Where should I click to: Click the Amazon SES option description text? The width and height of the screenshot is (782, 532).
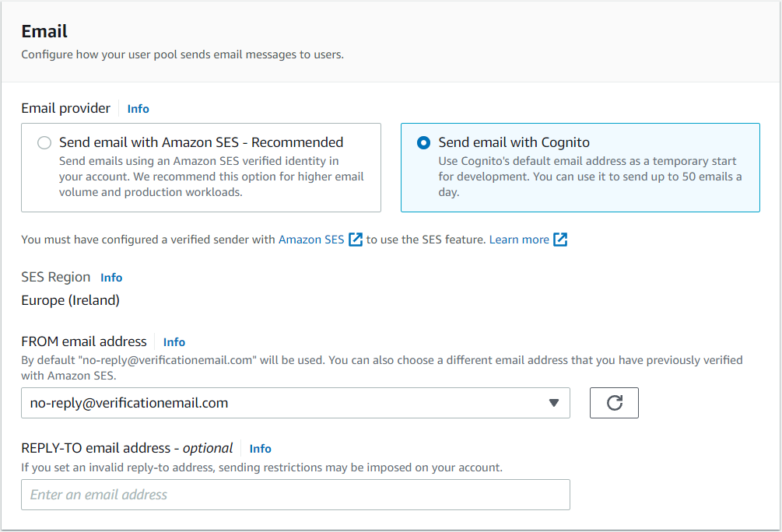[211, 177]
